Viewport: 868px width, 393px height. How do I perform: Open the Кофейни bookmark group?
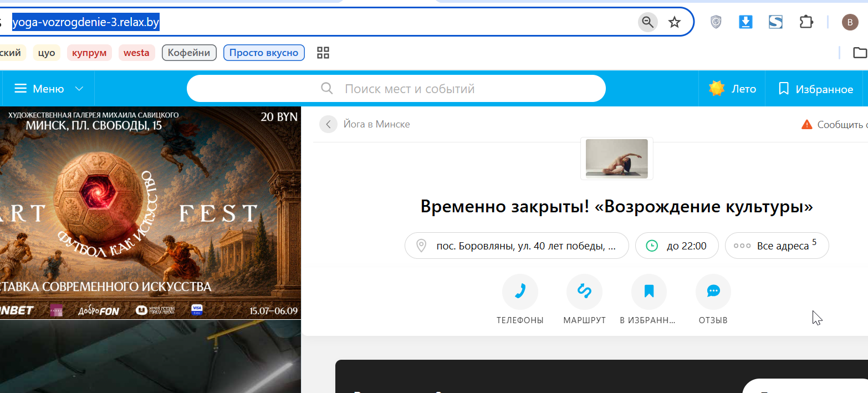[x=189, y=53]
